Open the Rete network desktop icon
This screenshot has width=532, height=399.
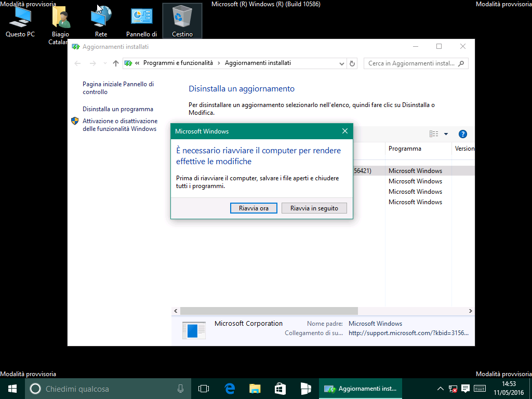coord(101,21)
